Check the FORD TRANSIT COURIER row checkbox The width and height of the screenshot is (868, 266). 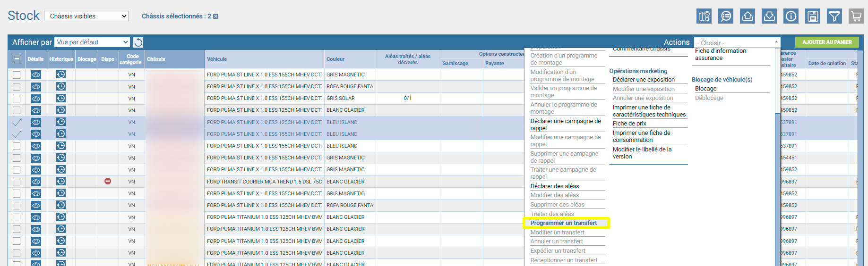(17, 182)
